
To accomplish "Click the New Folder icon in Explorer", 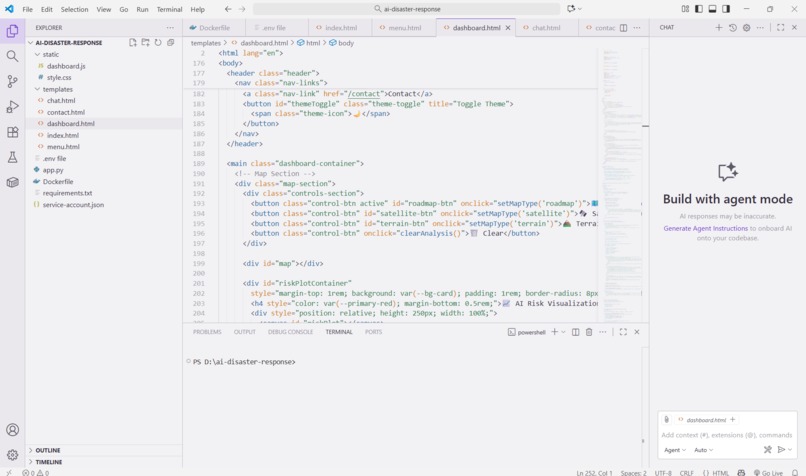I will [145, 43].
